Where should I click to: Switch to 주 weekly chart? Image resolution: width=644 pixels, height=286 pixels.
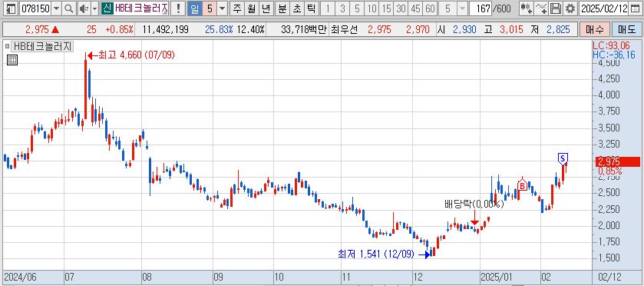pos(236,8)
